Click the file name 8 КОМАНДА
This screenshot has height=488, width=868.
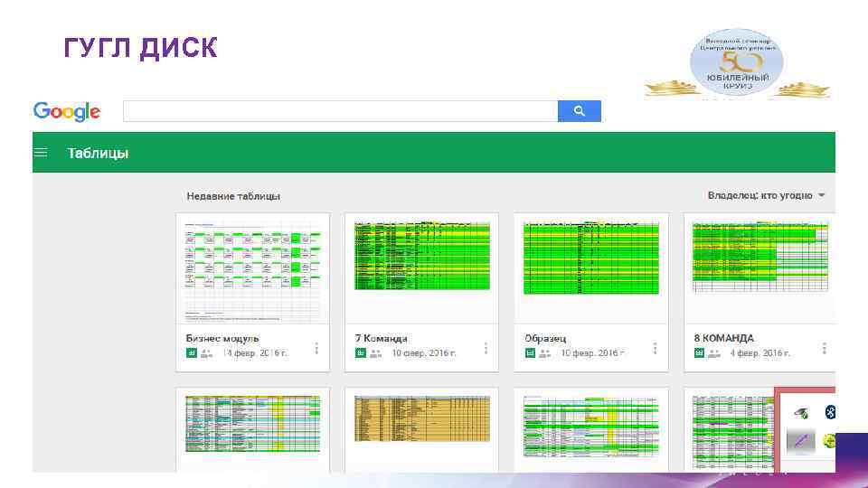coord(724,338)
